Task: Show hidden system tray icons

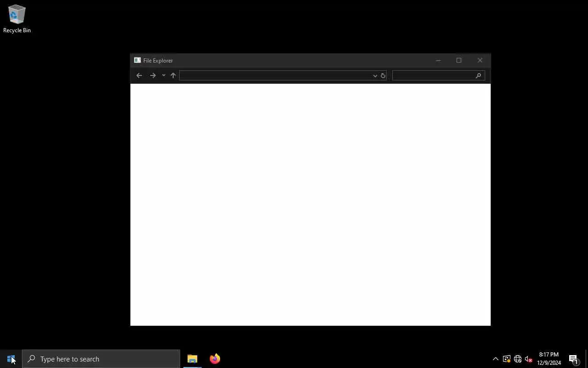Action: (x=496, y=359)
